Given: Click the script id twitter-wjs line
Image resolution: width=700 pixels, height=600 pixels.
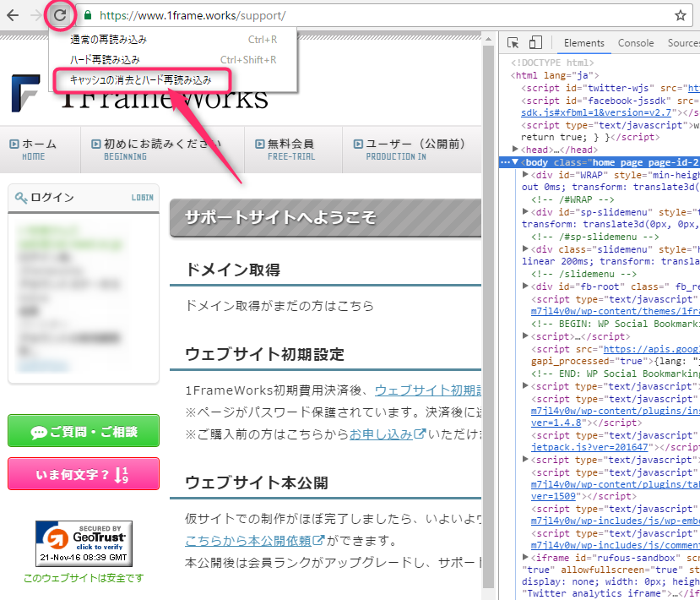Looking at the screenshot, I should [x=610, y=88].
